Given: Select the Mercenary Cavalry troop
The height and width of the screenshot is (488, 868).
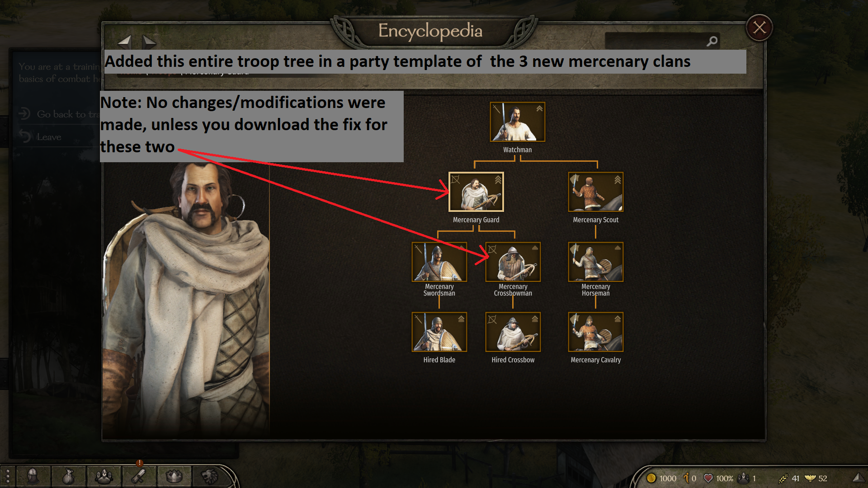Looking at the screenshot, I should point(596,332).
